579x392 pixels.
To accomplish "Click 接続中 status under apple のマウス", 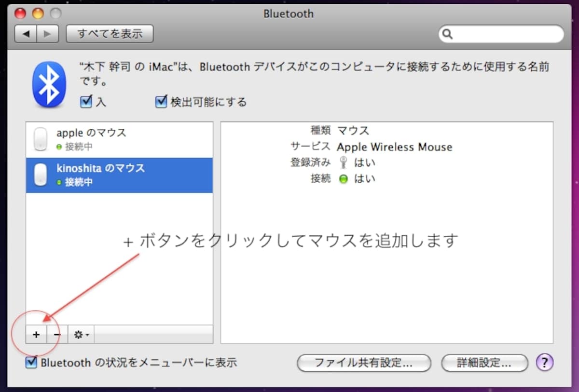I will click(79, 147).
